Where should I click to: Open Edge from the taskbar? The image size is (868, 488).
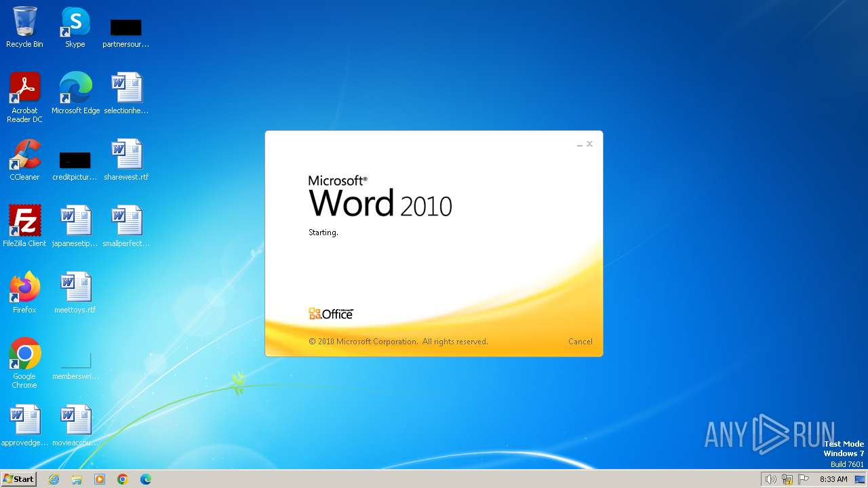pos(146,479)
